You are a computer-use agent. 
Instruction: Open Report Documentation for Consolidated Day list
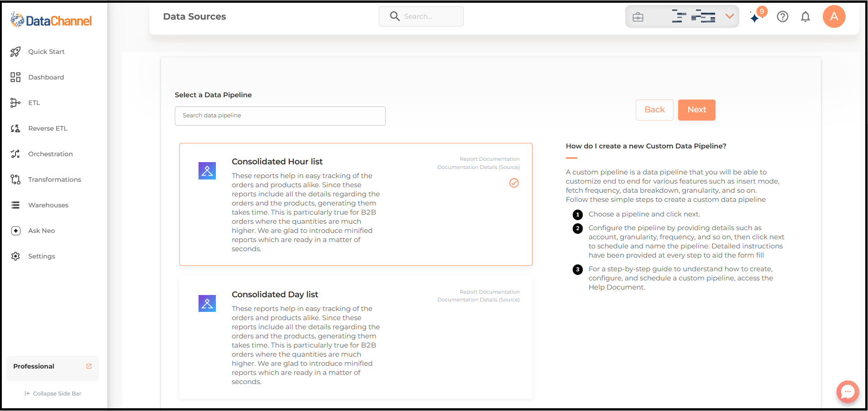click(490, 292)
